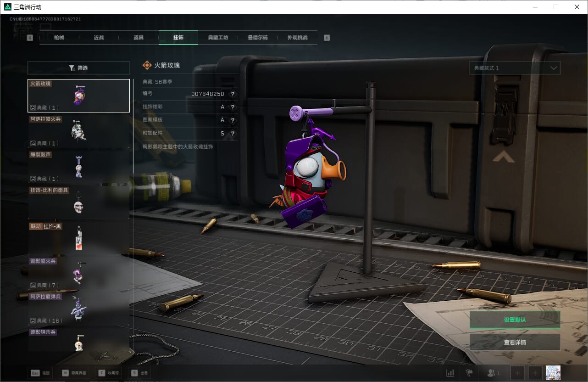Open the friends icon showing 1
This screenshot has height=382, width=588.
494,373
